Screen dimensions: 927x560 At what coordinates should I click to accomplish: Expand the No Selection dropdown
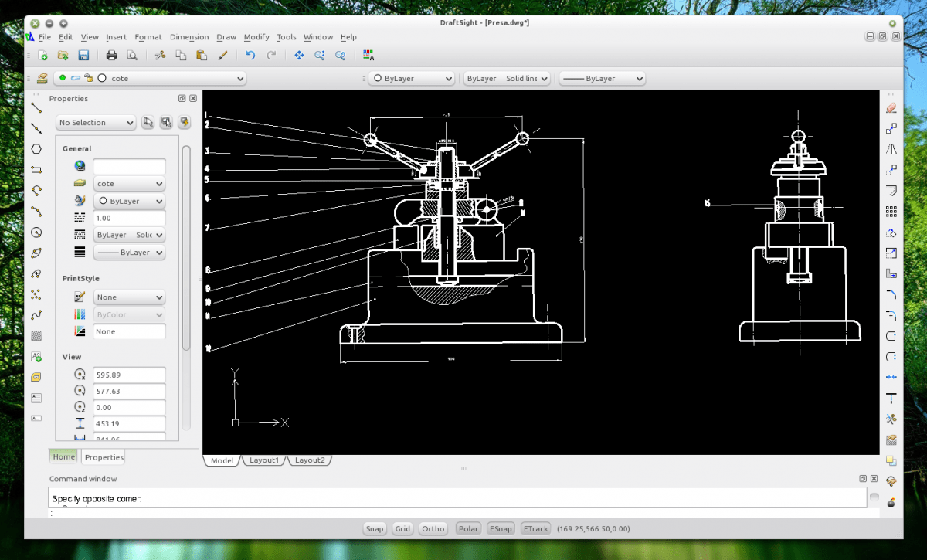point(96,122)
